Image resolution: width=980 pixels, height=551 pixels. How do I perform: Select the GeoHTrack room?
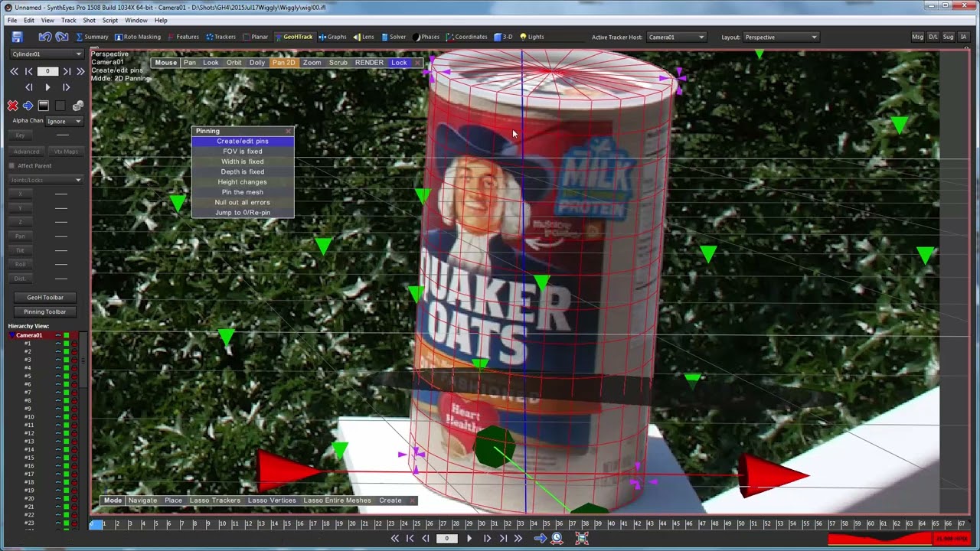[293, 37]
